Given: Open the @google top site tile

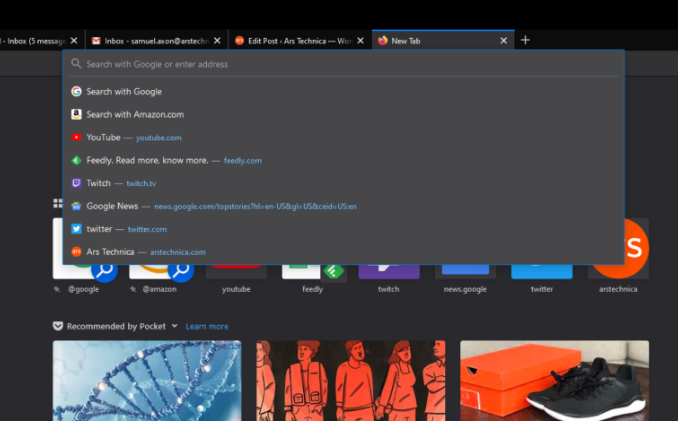Looking at the screenshot, I should click(x=83, y=256).
